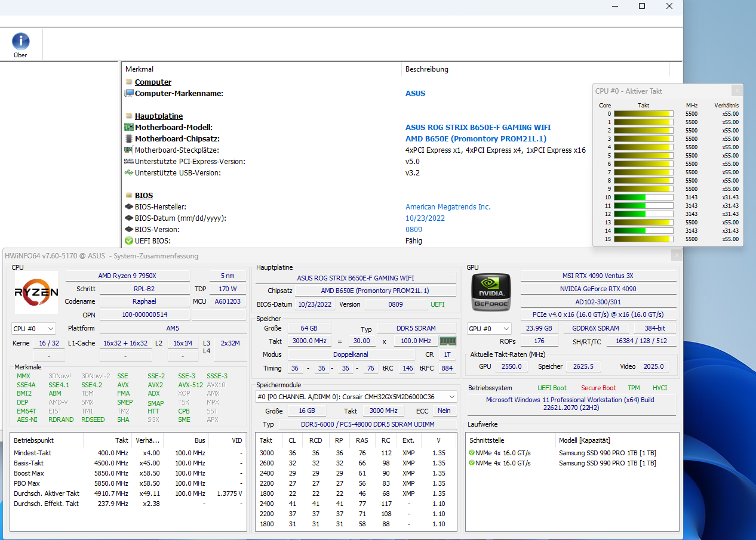Viewport: 756px width, 540px height.
Task: Click the PCI-Express version icon
Action: coord(128,161)
